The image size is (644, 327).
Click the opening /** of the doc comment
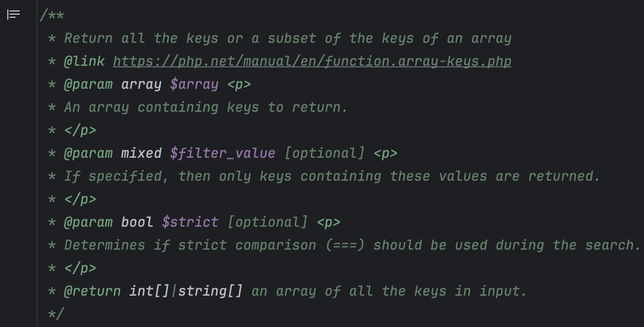pyautogui.click(x=52, y=15)
